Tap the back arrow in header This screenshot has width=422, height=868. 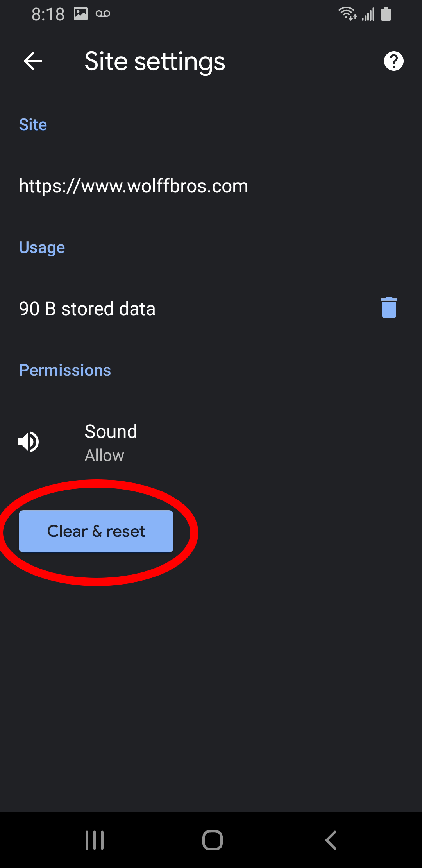33,61
